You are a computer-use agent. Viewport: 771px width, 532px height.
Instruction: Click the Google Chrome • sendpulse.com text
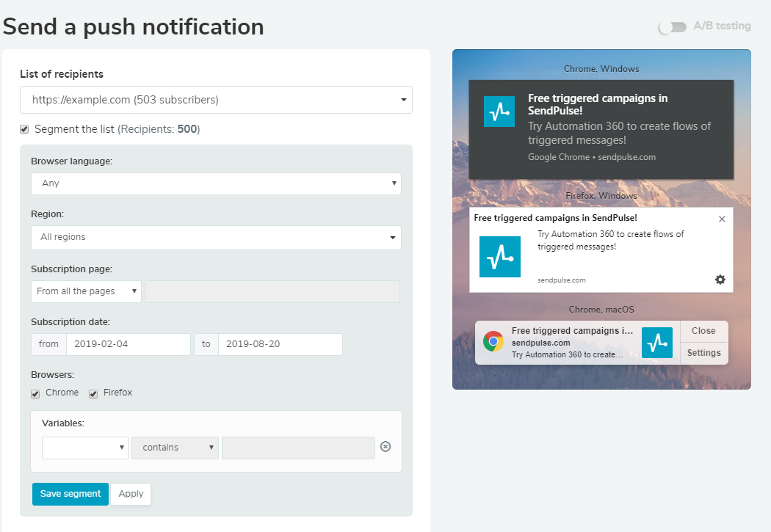(x=592, y=157)
